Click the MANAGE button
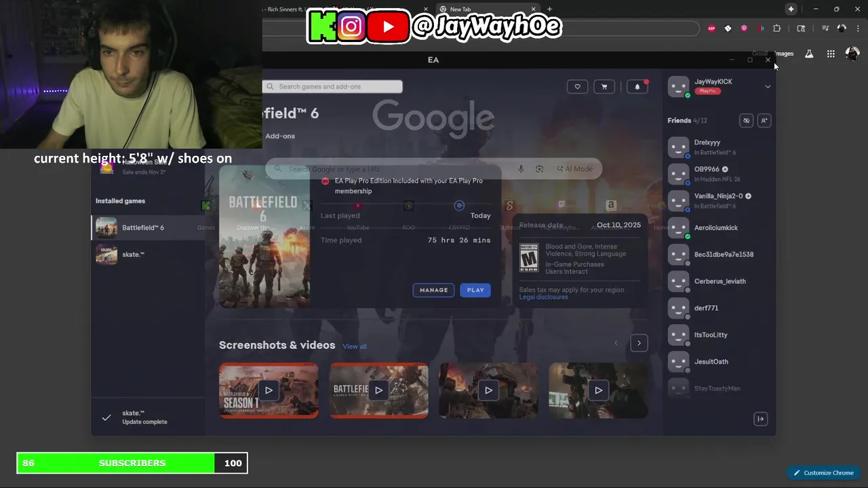868x488 pixels. pos(433,290)
